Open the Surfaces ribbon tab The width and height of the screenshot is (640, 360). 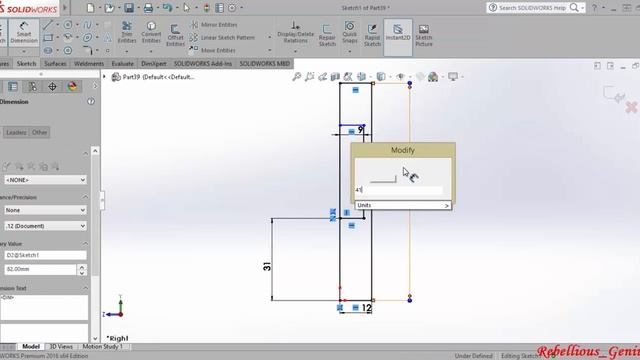click(55, 64)
